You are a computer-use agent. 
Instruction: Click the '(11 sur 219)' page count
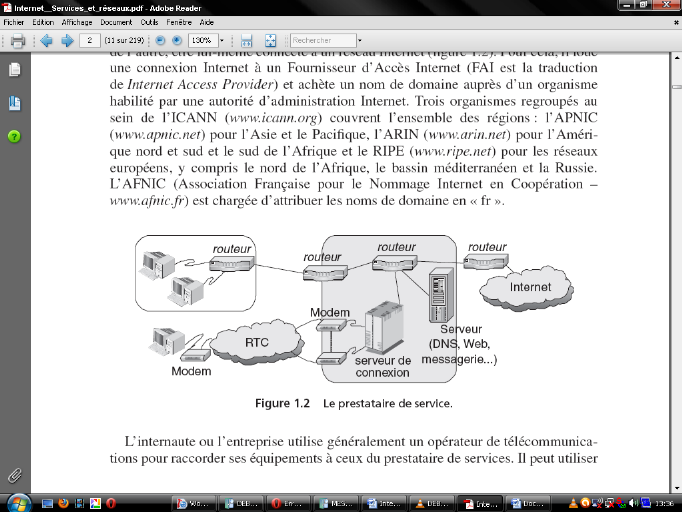click(124, 40)
